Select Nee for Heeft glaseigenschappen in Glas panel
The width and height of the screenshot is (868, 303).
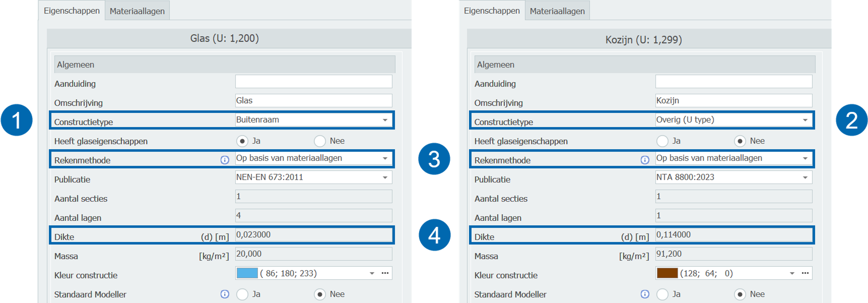320,141
